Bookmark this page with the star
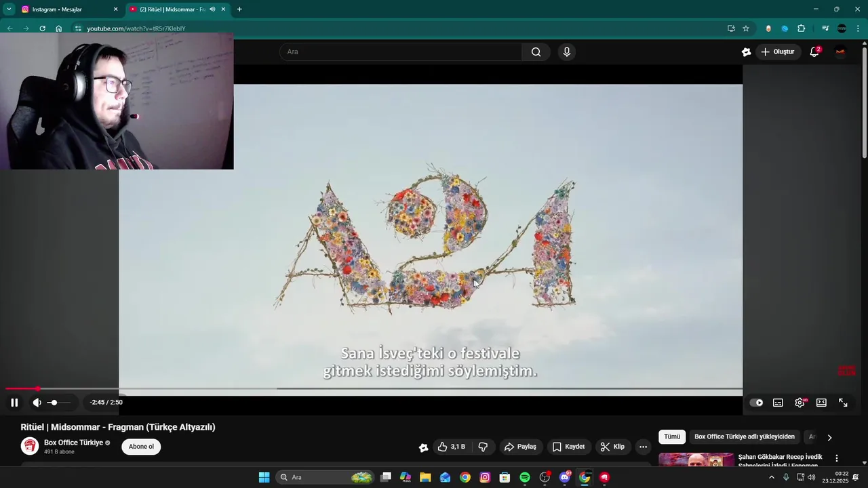This screenshot has width=868, height=488. coord(746,28)
